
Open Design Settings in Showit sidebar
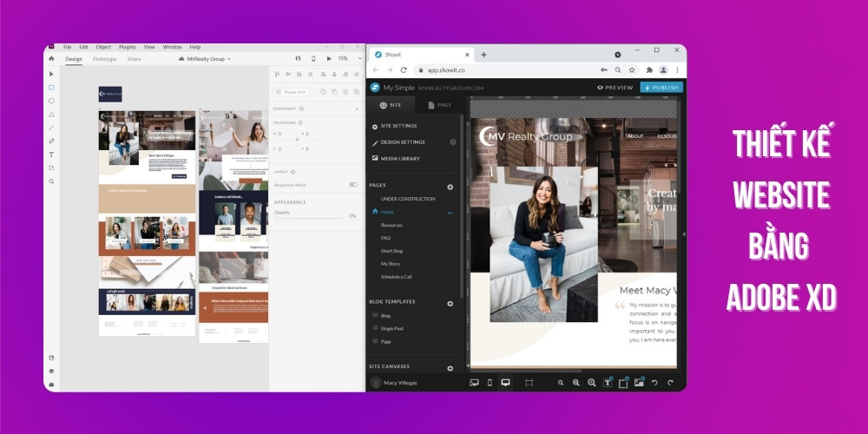click(398, 142)
